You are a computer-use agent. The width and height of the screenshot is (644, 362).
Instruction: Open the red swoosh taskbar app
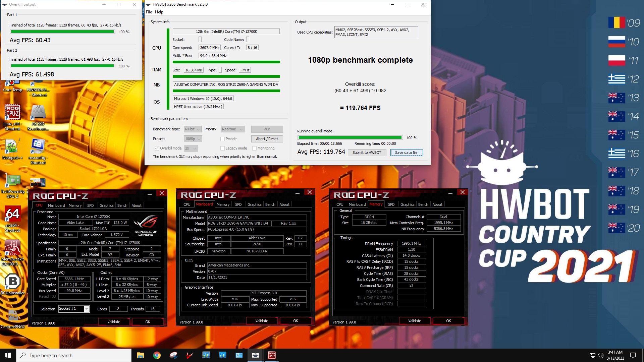[x=190, y=355]
